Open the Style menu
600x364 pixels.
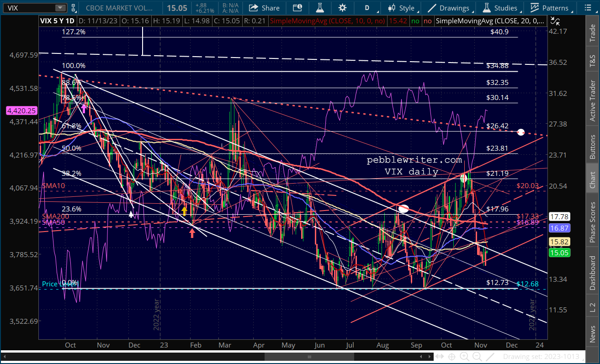(401, 8)
